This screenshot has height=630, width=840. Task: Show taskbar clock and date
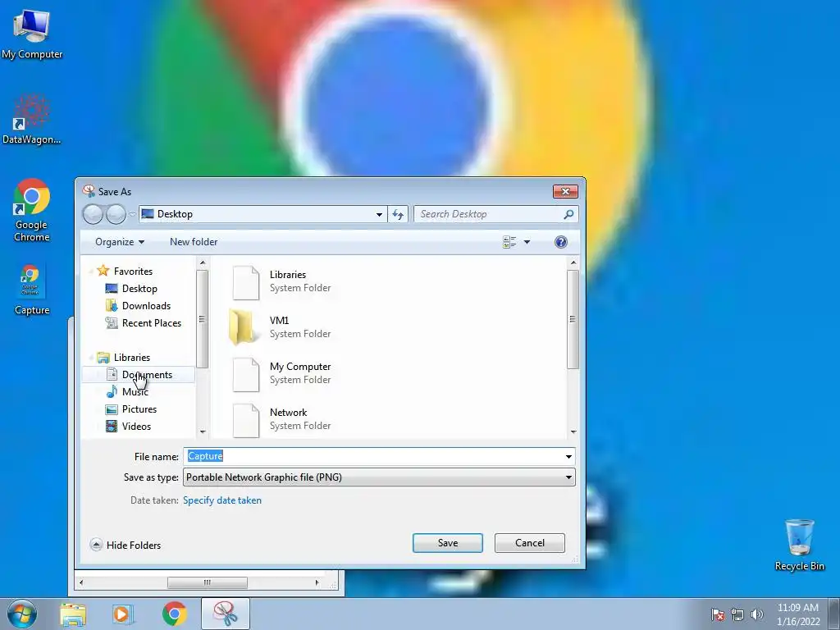click(x=798, y=614)
